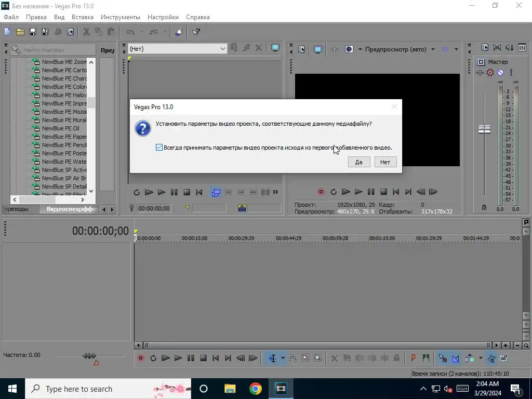The height and width of the screenshot is (399, 532).
Task: Click the What's This help icon
Action: [196, 32]
